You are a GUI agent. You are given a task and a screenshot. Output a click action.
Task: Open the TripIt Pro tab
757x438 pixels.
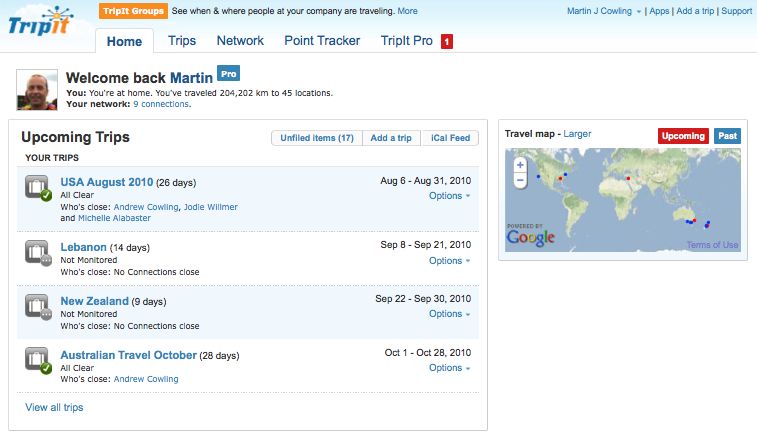(407, 41)
